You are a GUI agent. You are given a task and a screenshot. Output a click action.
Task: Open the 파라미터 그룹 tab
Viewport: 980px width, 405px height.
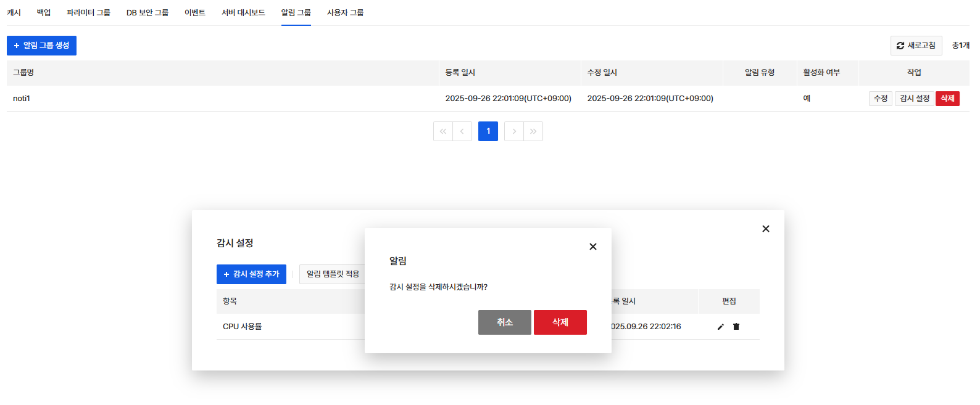88,12
